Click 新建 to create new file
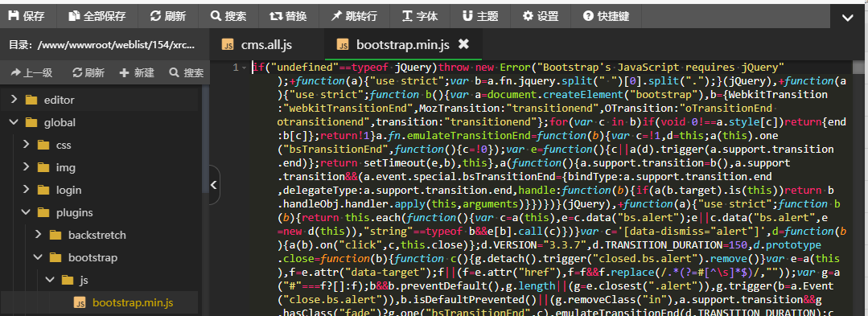Screen dimensions: 868x316 137,72
